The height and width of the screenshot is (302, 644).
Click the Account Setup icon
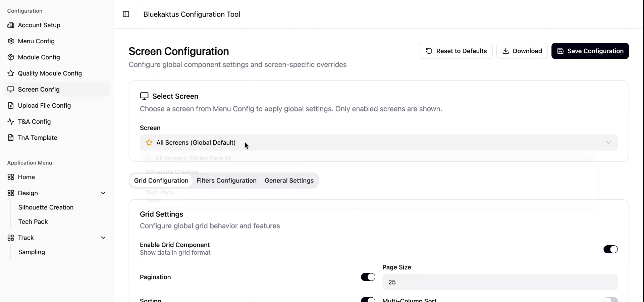click(11, 25)
